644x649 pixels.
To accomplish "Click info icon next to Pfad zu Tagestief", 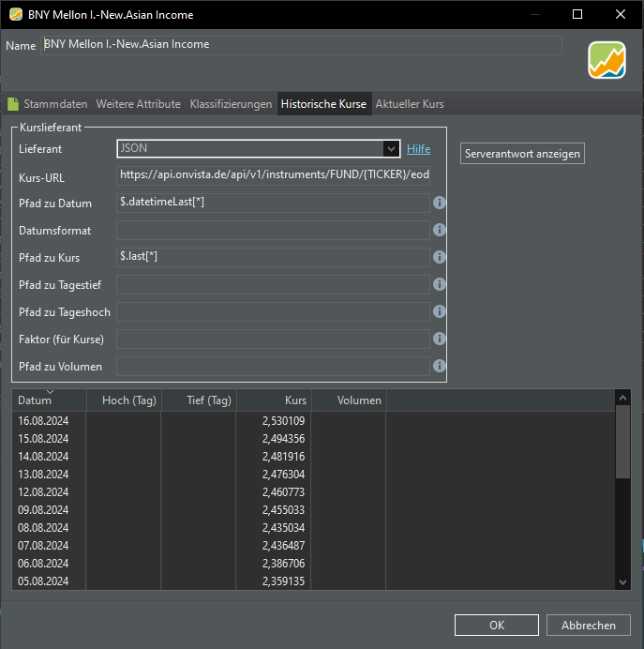I will [x=439, y=284].
